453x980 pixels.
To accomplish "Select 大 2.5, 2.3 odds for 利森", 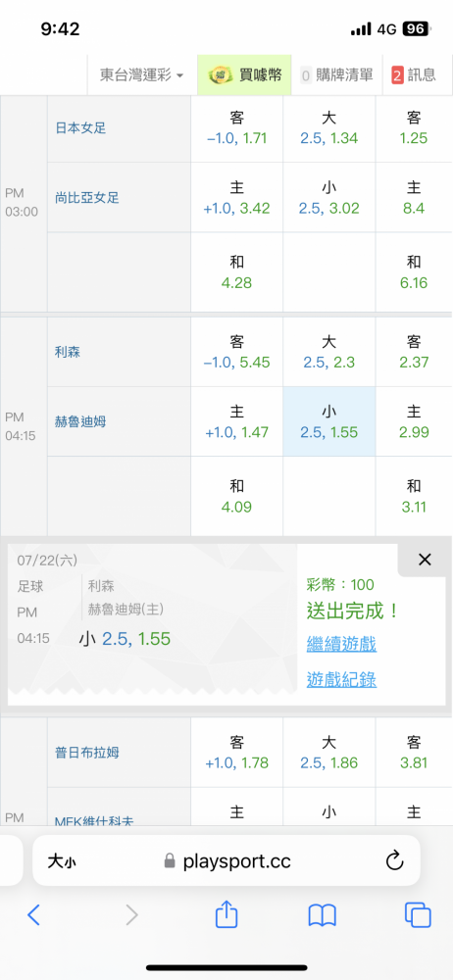I will (329, 352).
